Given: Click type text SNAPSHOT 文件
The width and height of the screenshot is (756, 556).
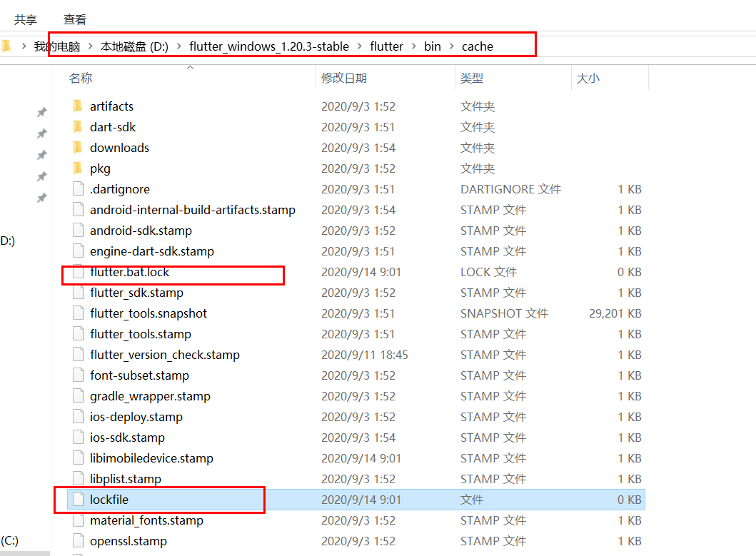Looking at the screenshot, I should coord(504,313).
